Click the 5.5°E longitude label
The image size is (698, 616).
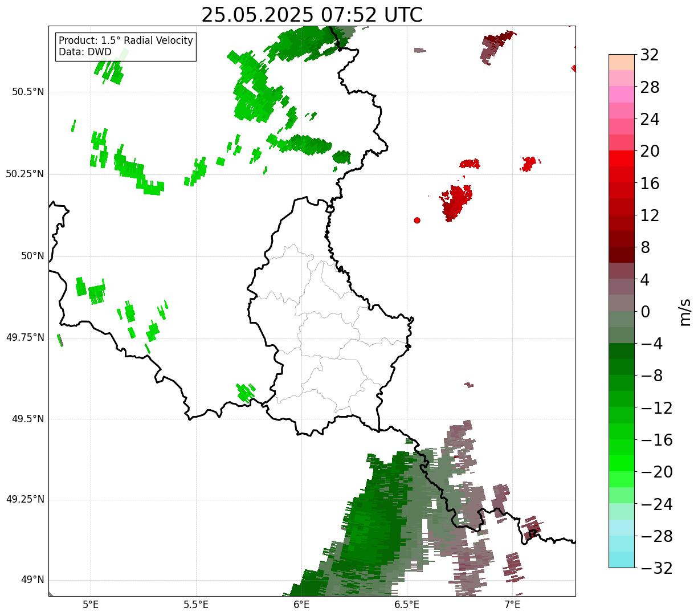(x=196, y=604)
